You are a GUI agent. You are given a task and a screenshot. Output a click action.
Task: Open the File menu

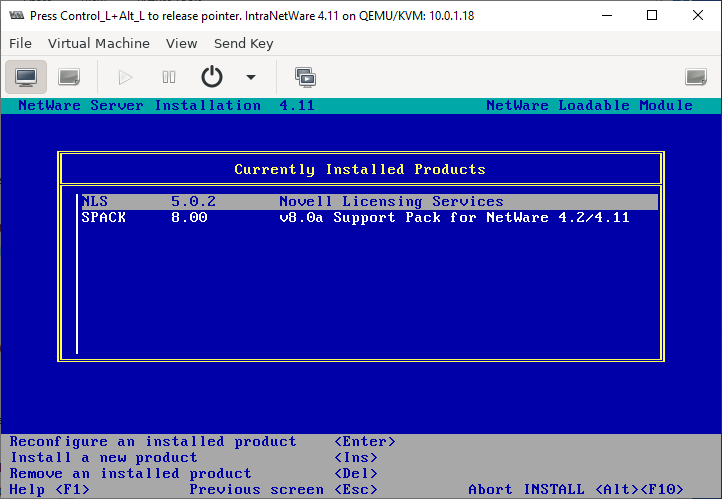click(20, 43)
